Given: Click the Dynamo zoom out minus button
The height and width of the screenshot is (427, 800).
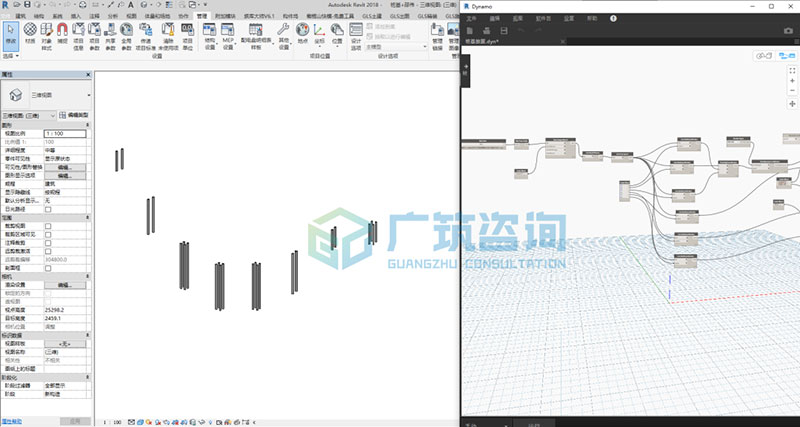Looking at the screenshot, I should 792,91.
